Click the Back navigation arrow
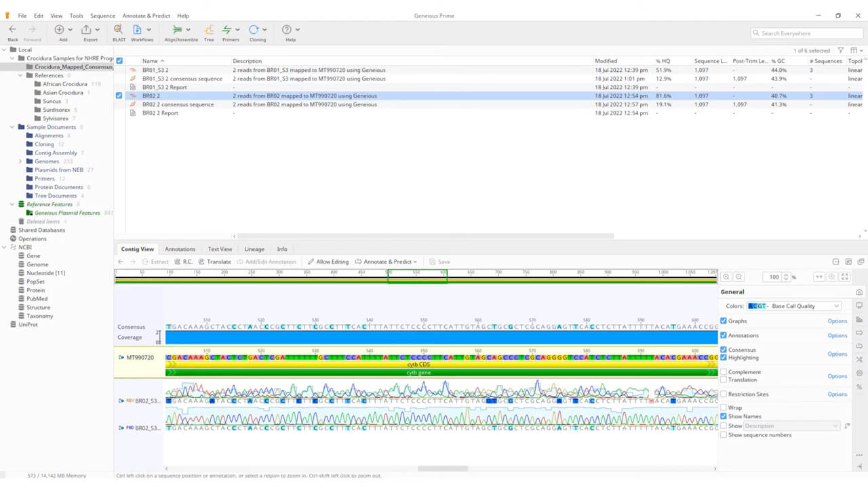This screenshot has height=488, width=868. coord(13,30)
